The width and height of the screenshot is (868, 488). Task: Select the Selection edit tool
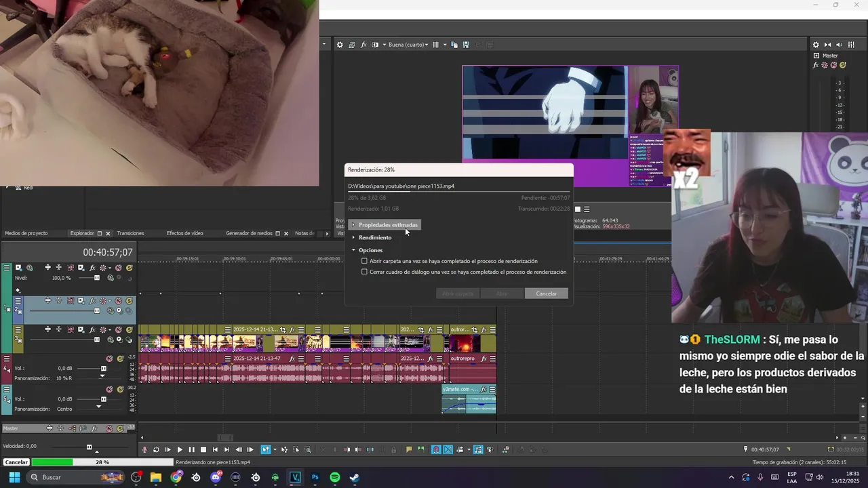[296, 449]
